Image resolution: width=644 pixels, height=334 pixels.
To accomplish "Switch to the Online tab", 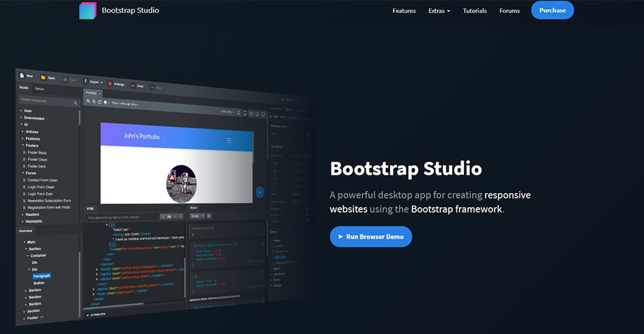I will [39, 89].
